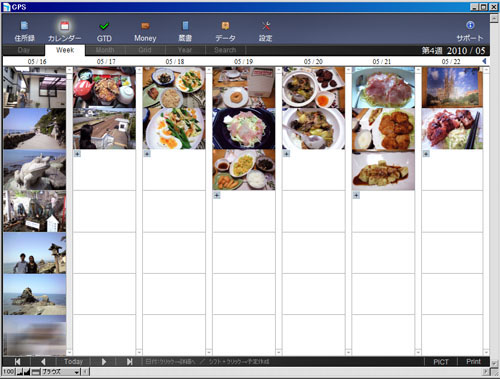Open the Search tab
Image resolution: width=500 pixels, height=379 pixels.
(x=225, y=50)
